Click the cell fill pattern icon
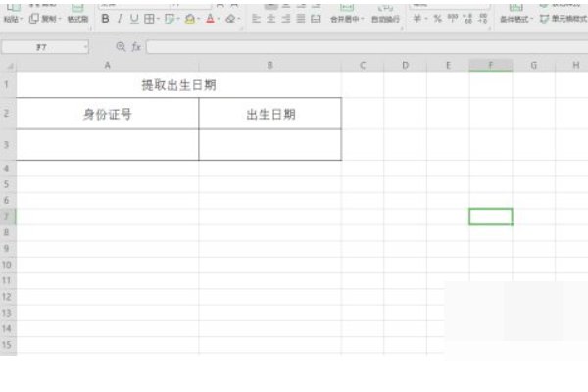This screenshot has width=588, height=392. click(170, 19)
